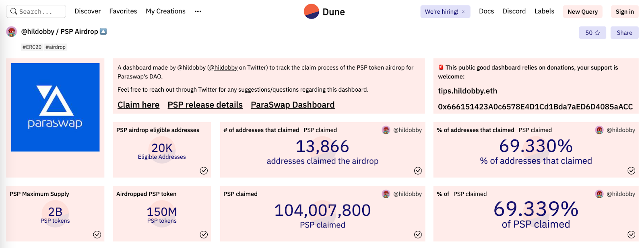
Task: Click the blue triangle icon after PSP Airdrop
Action: (x=103, y=31)
